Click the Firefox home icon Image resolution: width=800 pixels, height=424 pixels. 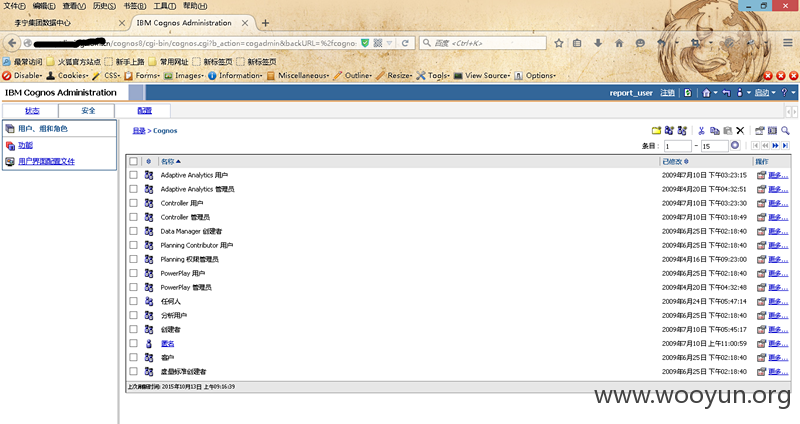(x=619, y=43)
